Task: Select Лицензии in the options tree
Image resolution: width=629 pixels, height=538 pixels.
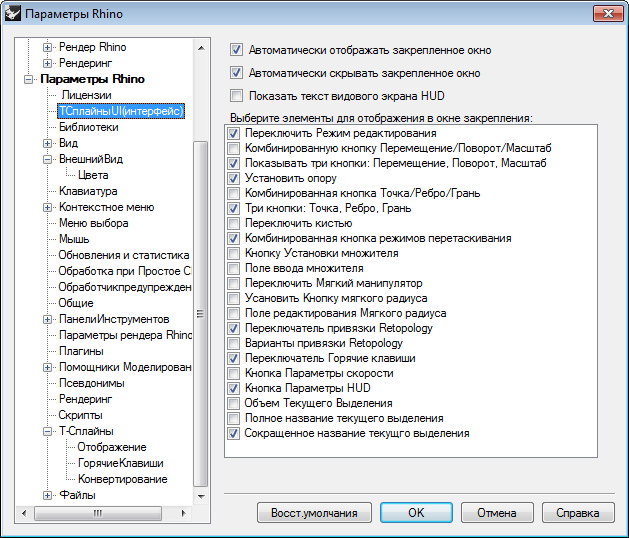Action: point(86,95)
